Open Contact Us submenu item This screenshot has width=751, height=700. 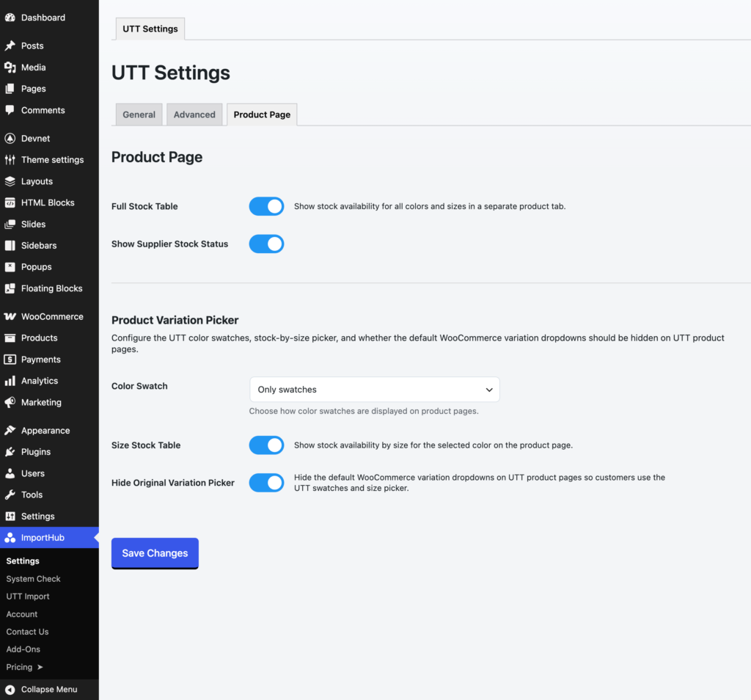pos(27,632)
